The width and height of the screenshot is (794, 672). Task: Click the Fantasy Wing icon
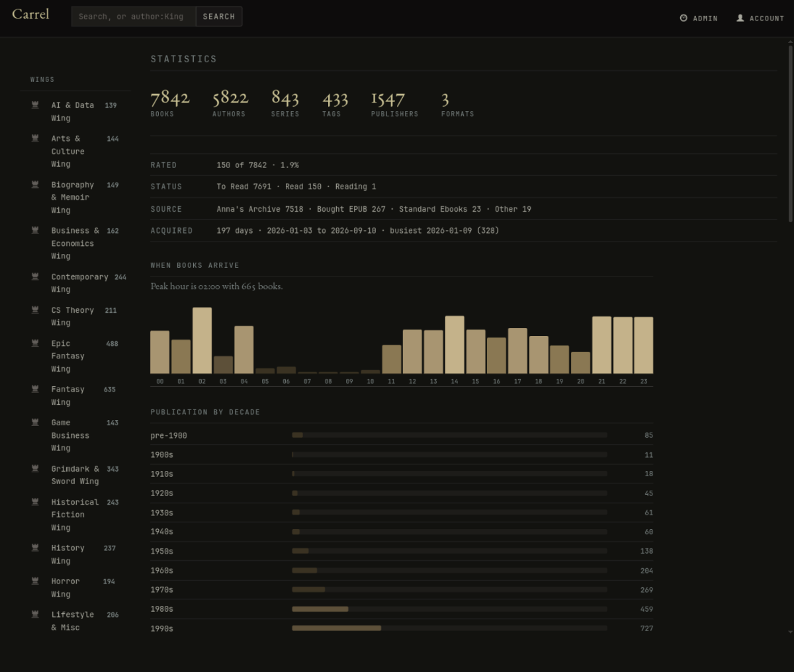coord(35,389)
